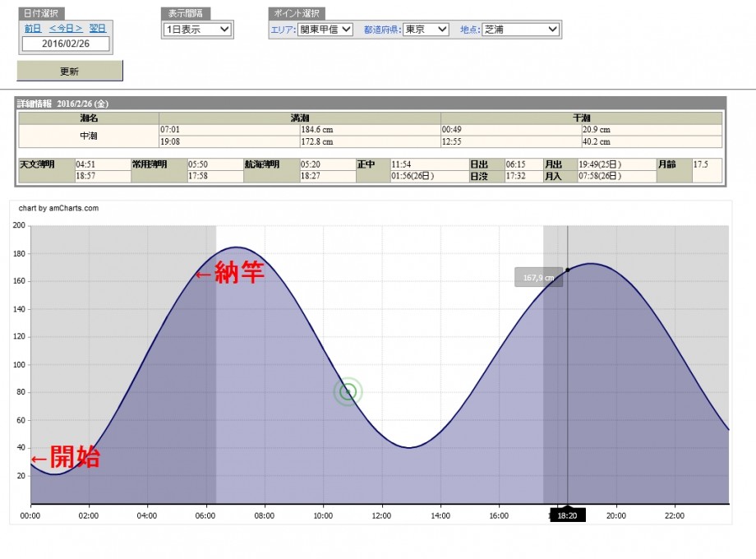Click the 干潮 column header
This screenshot has width=756, height=559.
coord(582,118)
